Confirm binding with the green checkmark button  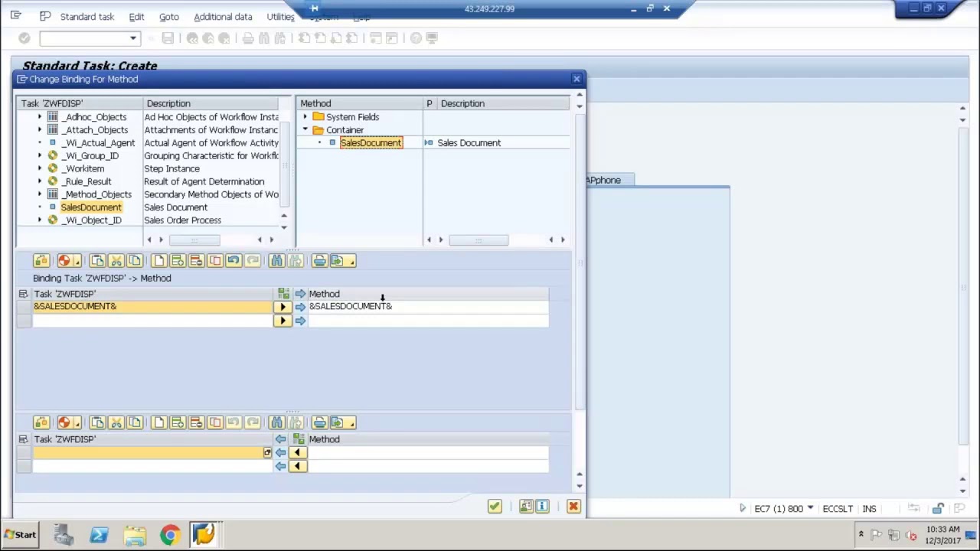click(x=495, y=507)
